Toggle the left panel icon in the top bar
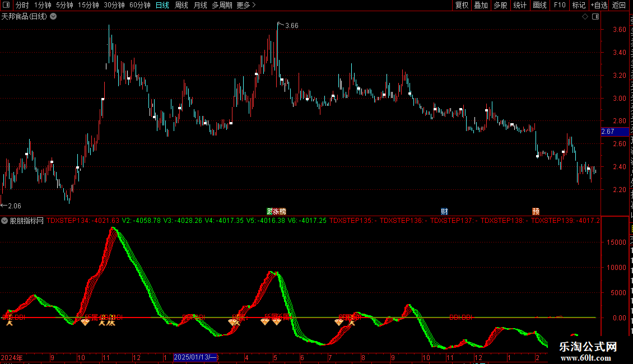633x364 pixels. point(6,5)
